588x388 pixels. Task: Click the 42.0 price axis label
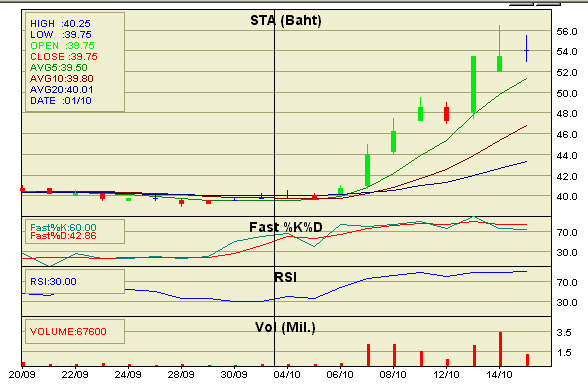pos(567,176)
